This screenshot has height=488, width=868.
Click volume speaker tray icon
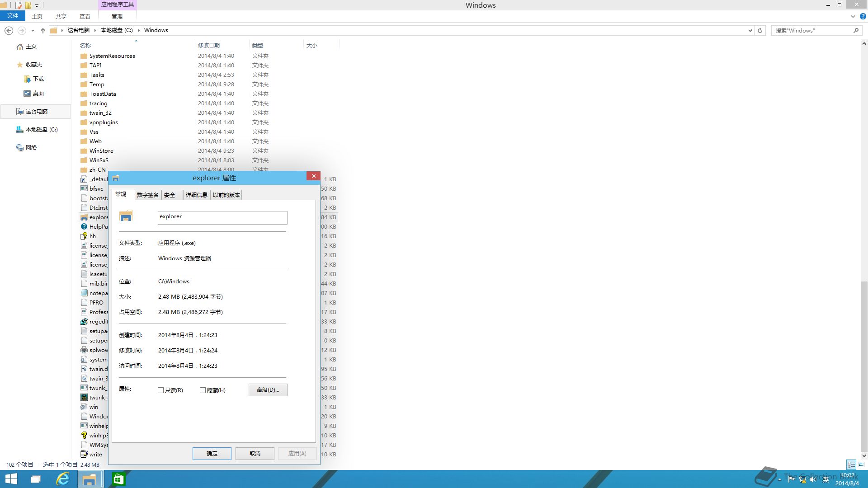click(x=814, y=479)
